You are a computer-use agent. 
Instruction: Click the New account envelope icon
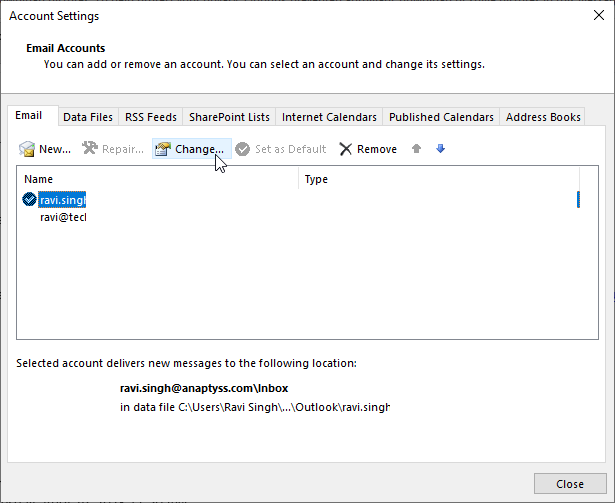pos(27,149)
